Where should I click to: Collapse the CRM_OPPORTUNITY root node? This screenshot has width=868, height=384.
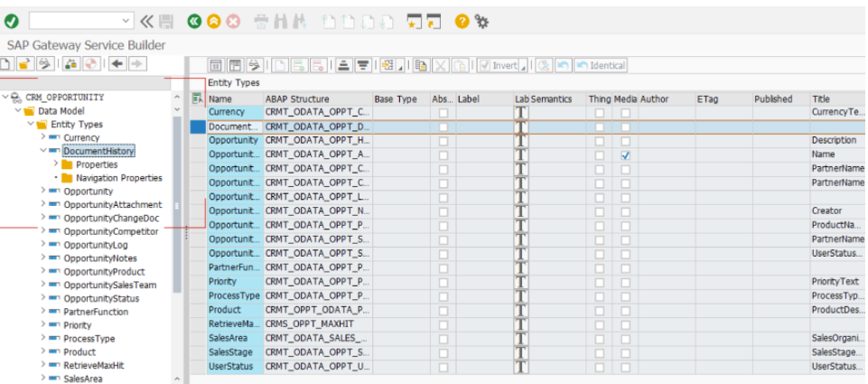[x=5, y=97]
